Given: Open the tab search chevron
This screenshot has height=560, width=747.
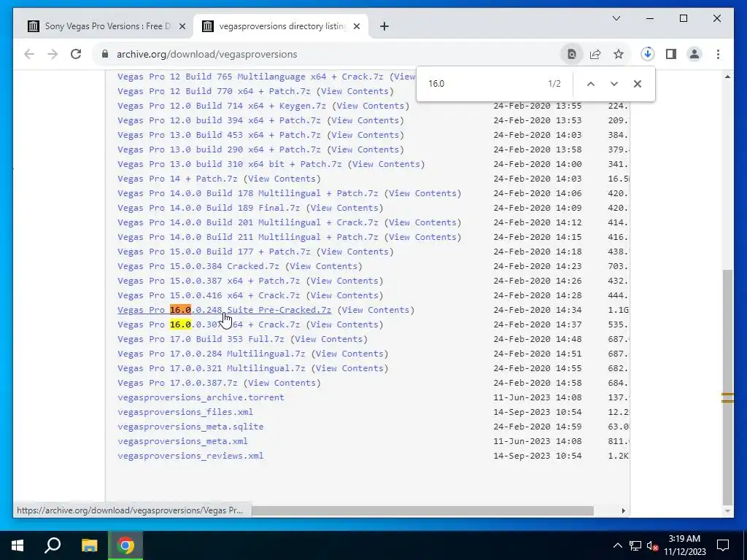Looking at the screenshot, I should coord(616,18).
